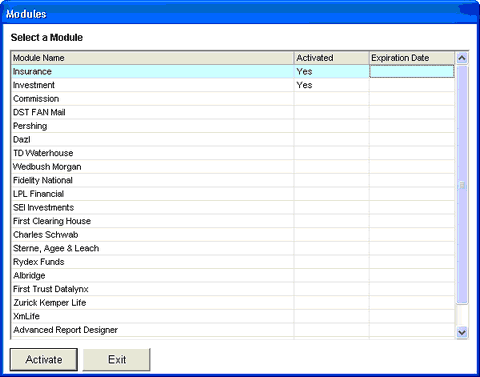Select the Investment module row
480x377 pixels.
233,85
